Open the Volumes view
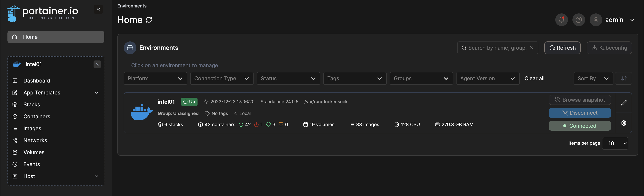Image resolution: width=644 pixels, height=196 pixels. (x=34, y=152)
